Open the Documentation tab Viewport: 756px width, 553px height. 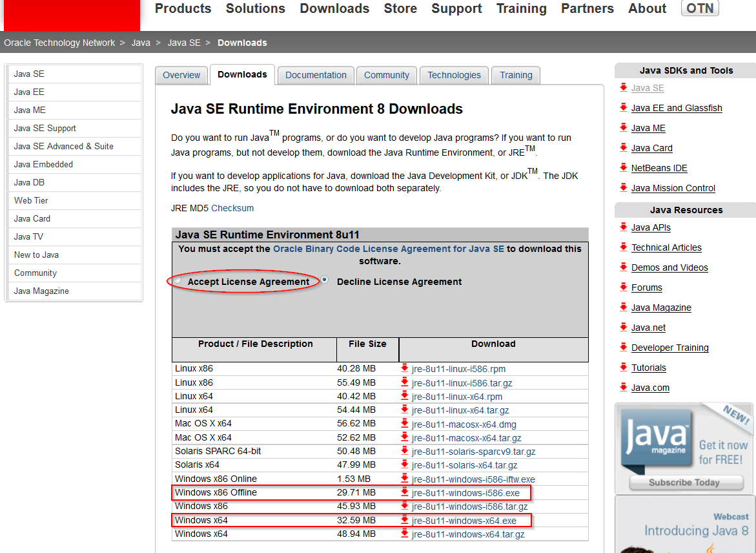(316, 75)
